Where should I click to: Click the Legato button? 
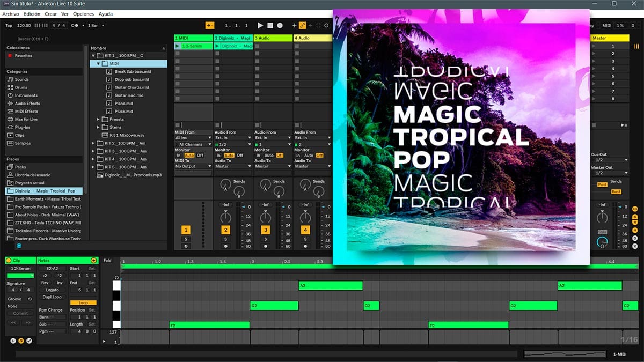(x=52, y=290)
